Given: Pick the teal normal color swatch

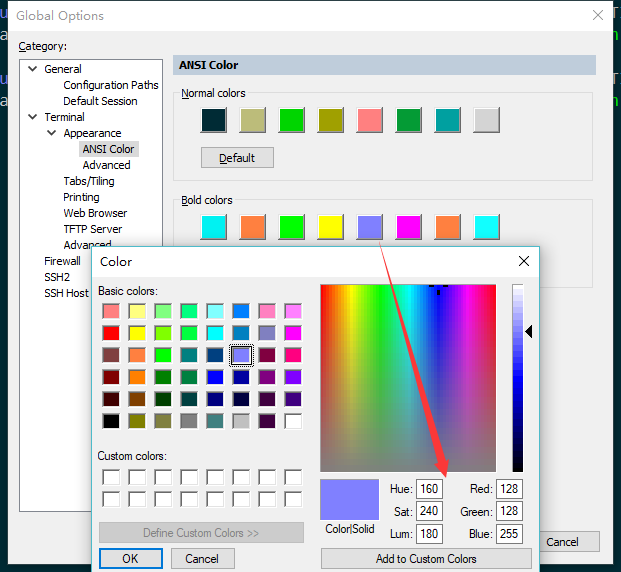Looking at the screenshot, I should click(x=448, y=120).
